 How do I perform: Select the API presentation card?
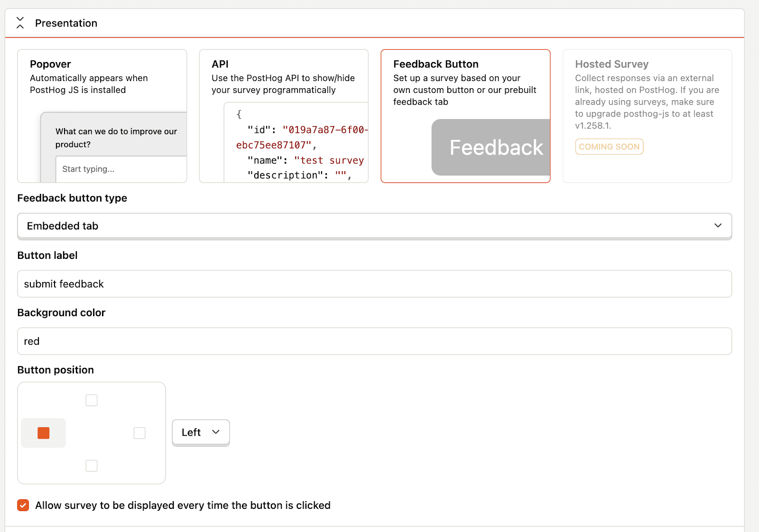click(284, 116)
